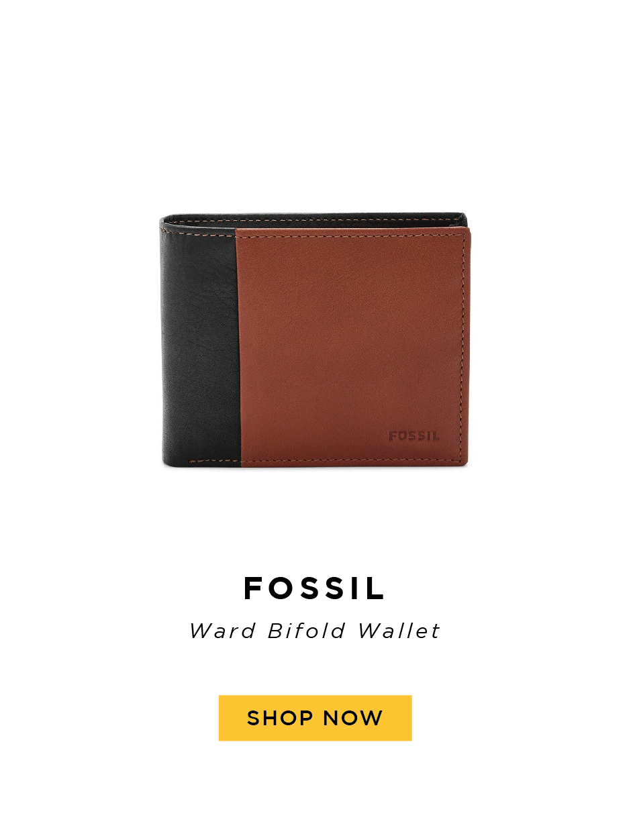The image size is (631, 840).
Task: Click the word SHOP on the button
Action: click(x=280, y=718)
